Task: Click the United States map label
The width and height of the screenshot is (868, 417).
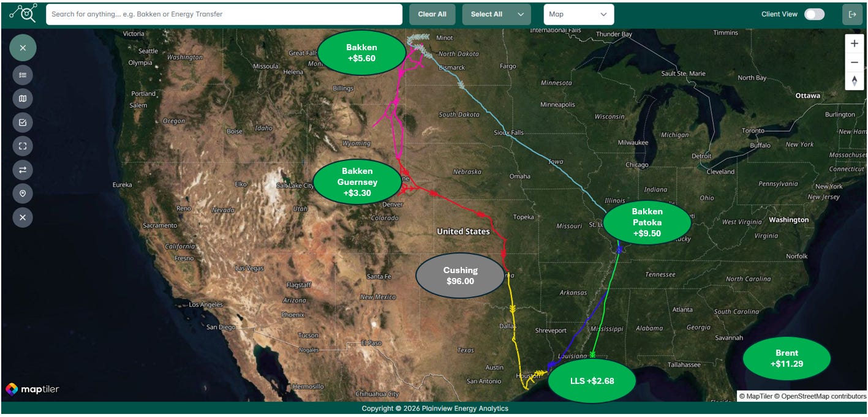Action: pyautogui.click(x=463, y=231)
